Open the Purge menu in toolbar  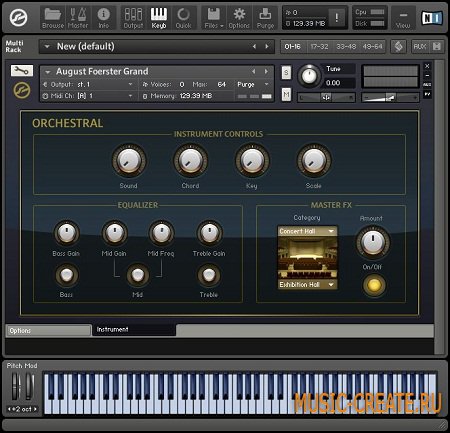265,18
